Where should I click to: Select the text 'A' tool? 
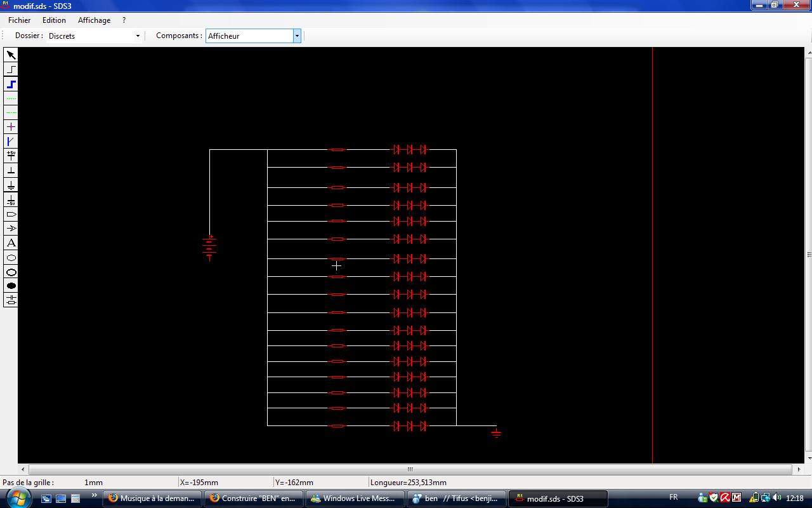[11, 243]
